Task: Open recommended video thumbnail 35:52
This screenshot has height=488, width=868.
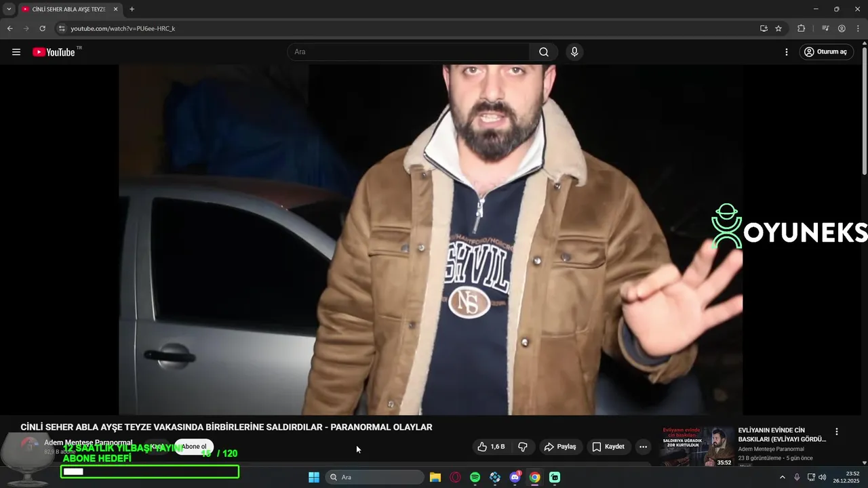Action: point(697,447)
